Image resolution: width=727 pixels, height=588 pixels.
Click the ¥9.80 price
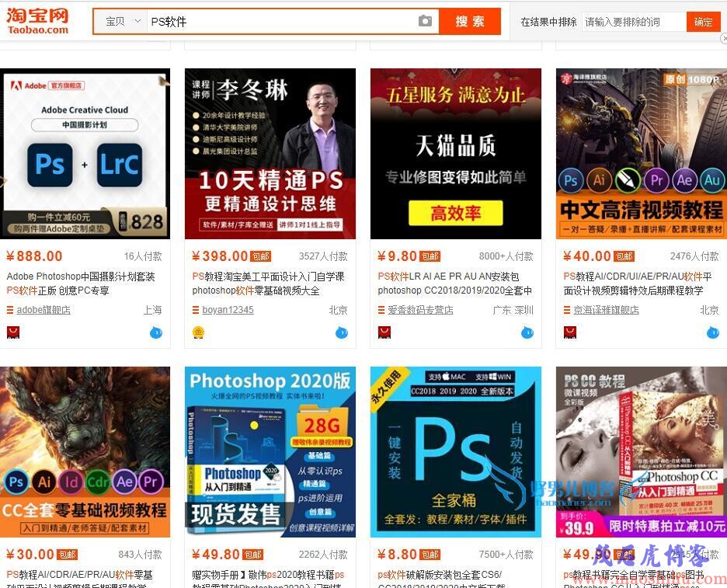397,256
